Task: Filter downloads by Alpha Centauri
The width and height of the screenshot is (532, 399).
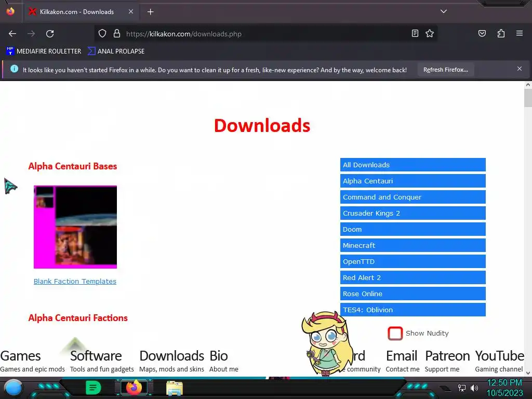Action: 413,181
